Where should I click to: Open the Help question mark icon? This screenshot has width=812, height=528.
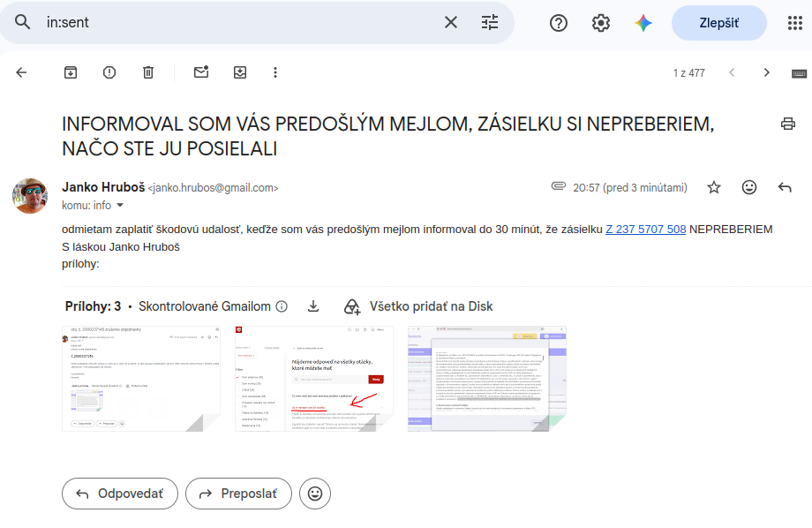(x=558, y=23)
